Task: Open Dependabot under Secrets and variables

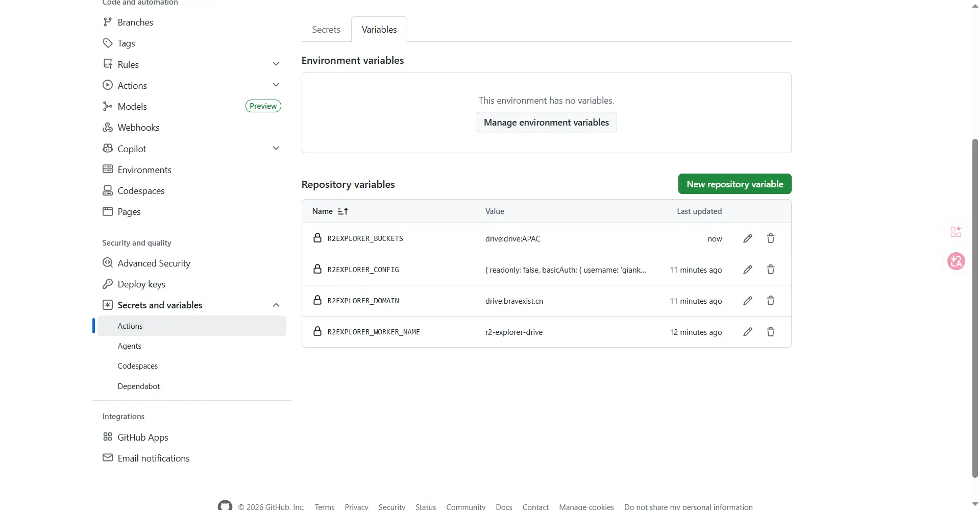Action: [x=139, y=386]
